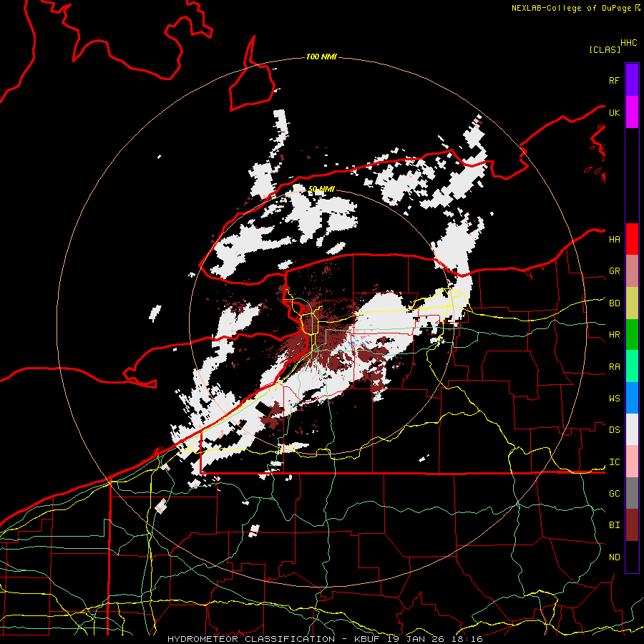Click the BD legend label
This screenshot has height=644, width=644.
[x=615, y=303]
